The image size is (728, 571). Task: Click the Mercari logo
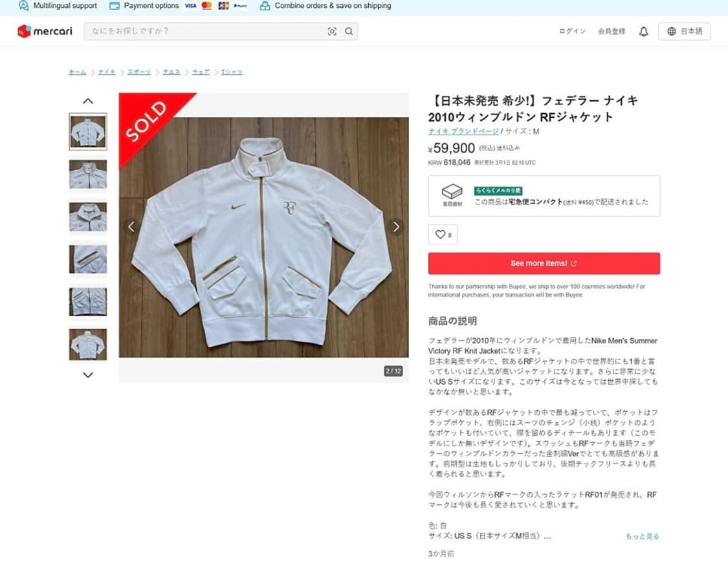(45, 31)
